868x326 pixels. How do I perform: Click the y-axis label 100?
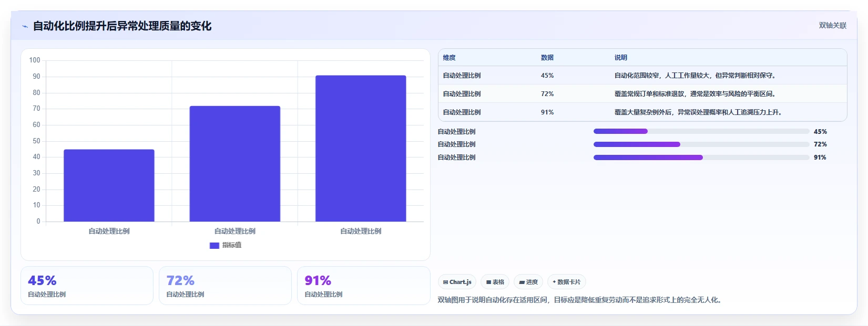[35, 60]
